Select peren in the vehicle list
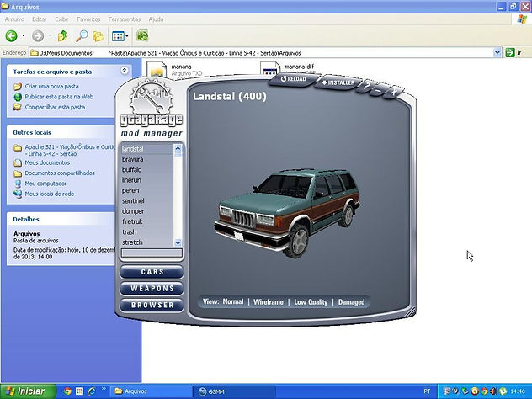Image resolution: width=532 pixels, height=399 pixels. click(147, 190)
